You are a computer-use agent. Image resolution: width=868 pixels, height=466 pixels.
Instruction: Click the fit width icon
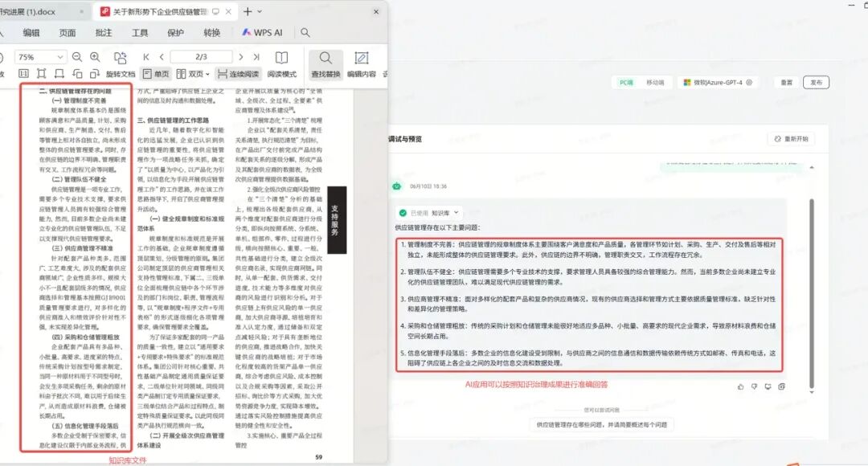[x=59, y=74]
